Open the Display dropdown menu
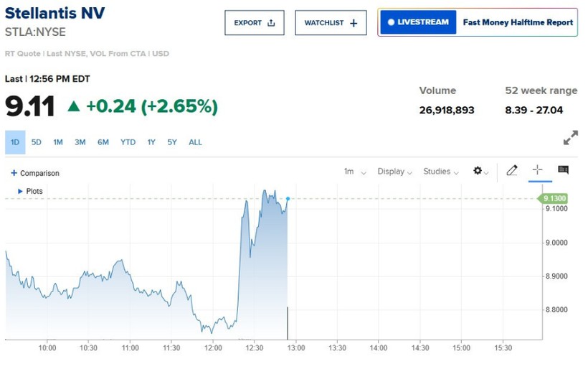 click(395, 172)
